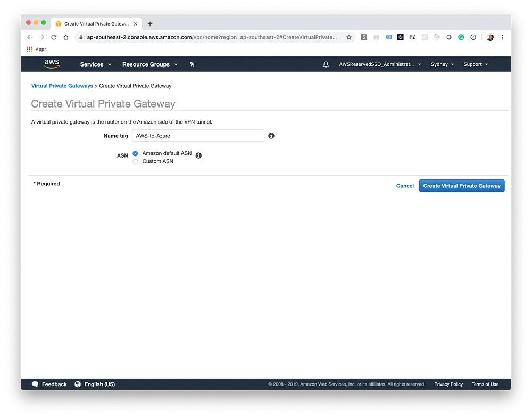Click the gray S extension icon
This screenshot has width=532, height=418.
point(364,37)
